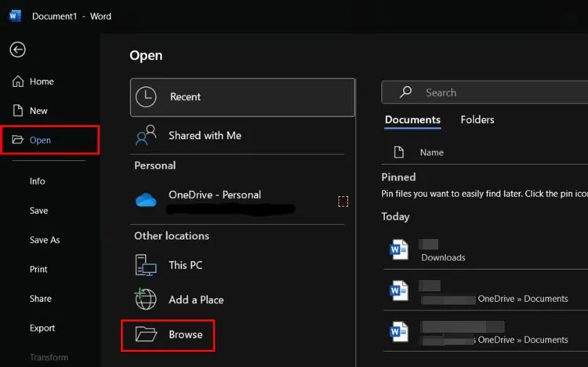Open Shared with Me list
Viewport: 588px width, 367px height.
pyautogui.click(x=237, y=136)
